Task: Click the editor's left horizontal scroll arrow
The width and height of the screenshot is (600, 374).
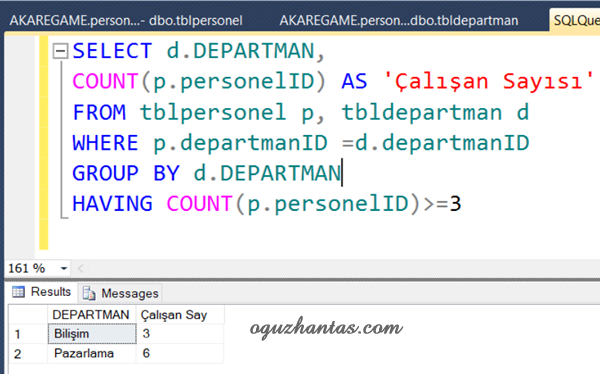Action: [x=81, y=268]
